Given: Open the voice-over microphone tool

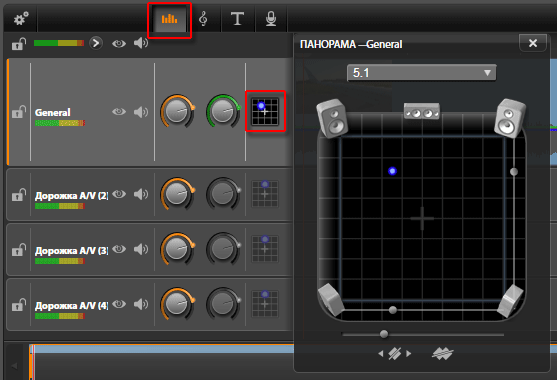Looking at the screenshot, I should [x=271, y=19].
